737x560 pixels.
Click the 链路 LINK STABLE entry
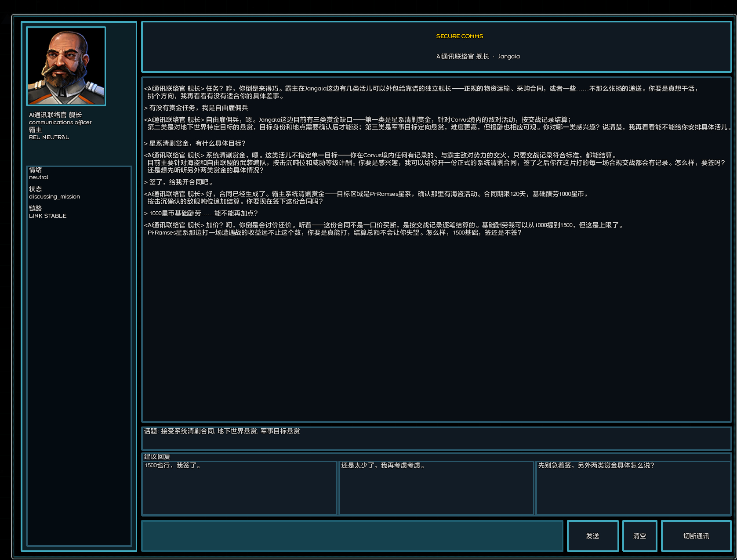pos(47,212)
